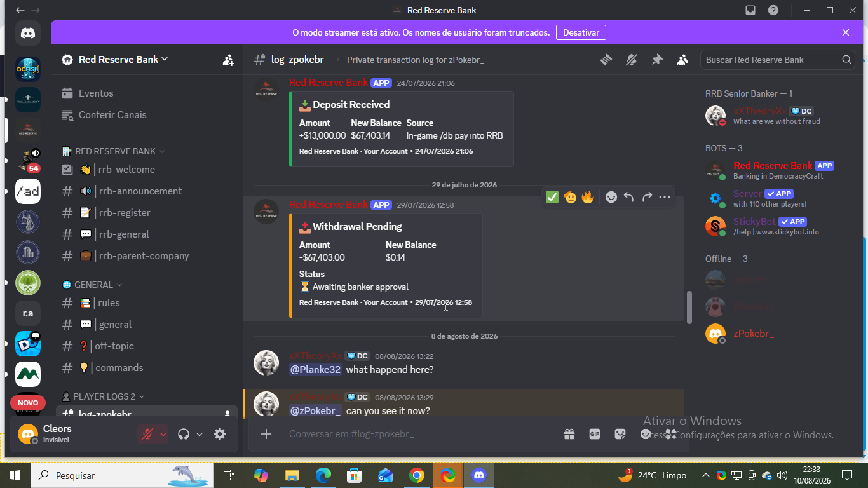868x488 pixels.
Task: Add salute emoji reaction to message
Action: coord(570,197)
